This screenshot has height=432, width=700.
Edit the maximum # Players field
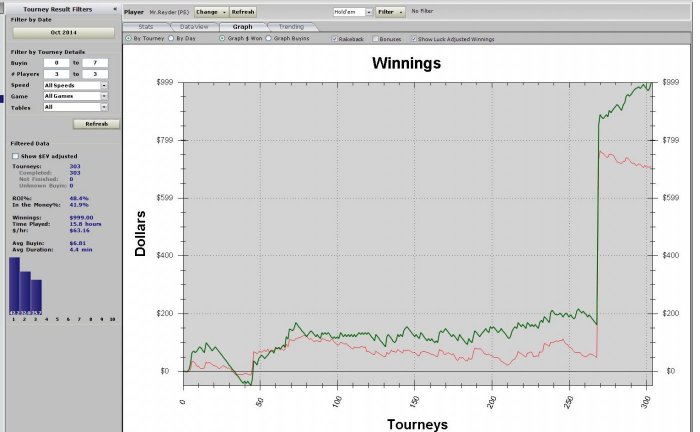point(95,74)
